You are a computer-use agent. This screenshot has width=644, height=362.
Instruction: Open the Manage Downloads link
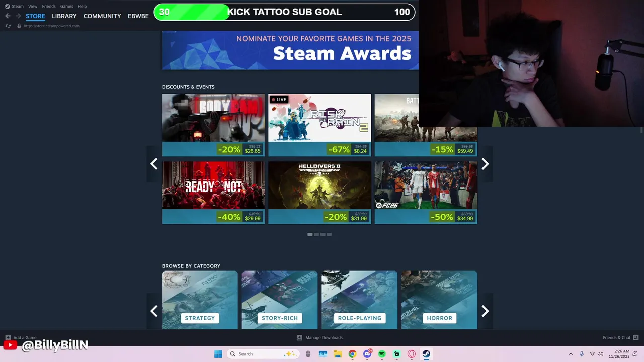pyautogui.click(x=324, y=338)
